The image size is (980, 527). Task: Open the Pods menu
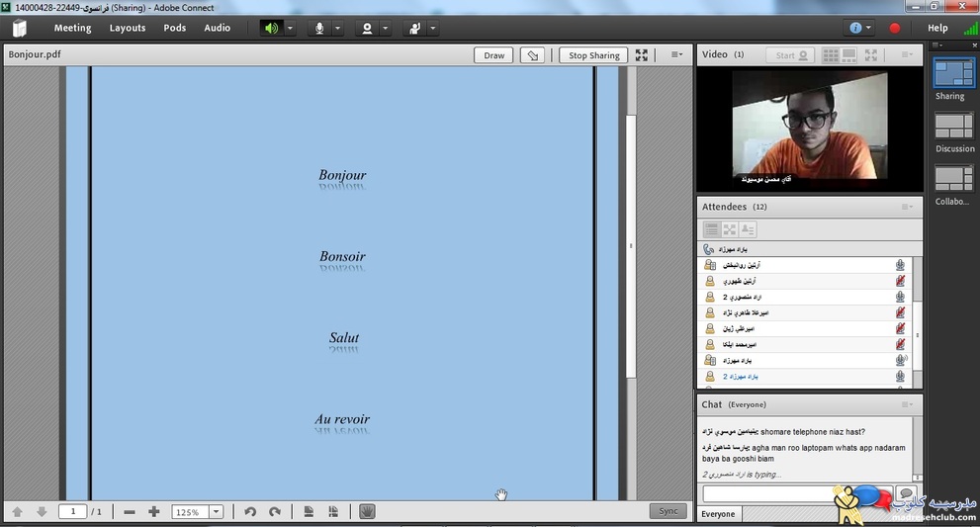[174, 28]
